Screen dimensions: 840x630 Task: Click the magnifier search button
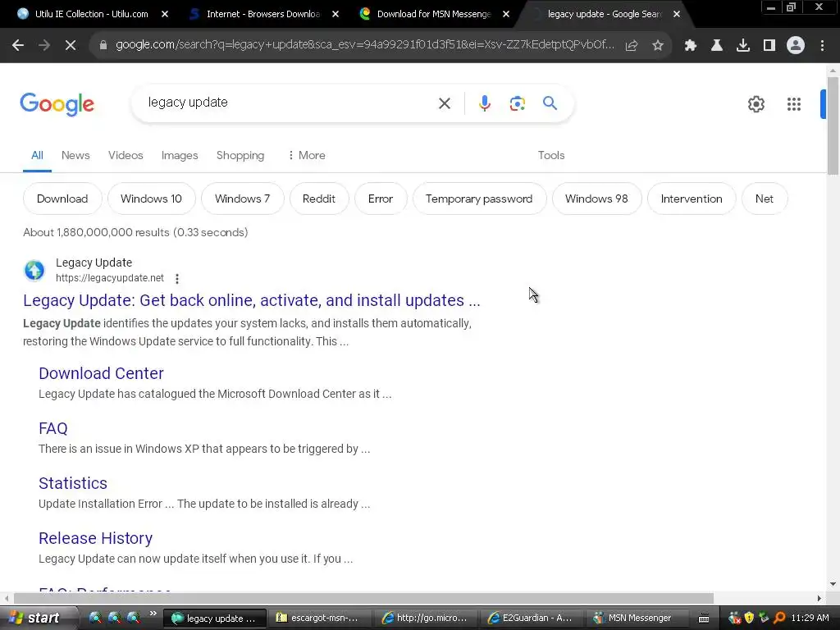[x=550, y=103]
